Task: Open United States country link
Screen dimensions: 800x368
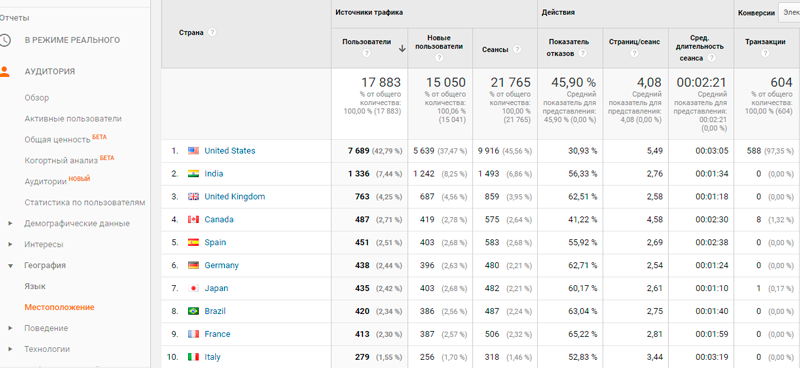Action: 230,151
